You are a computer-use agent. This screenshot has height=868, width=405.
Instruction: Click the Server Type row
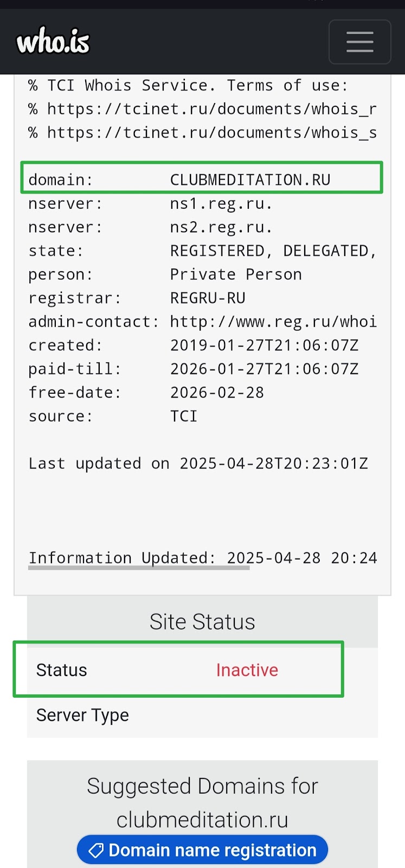coord(202,715)
